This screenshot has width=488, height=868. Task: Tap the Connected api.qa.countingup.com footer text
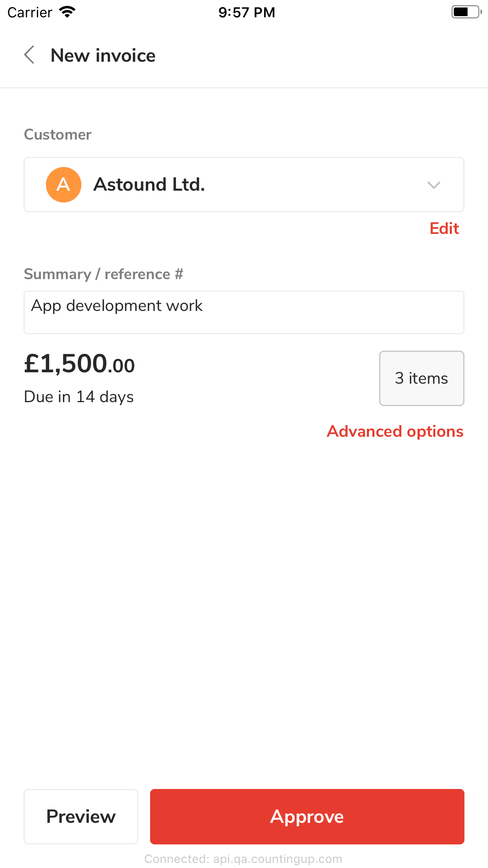click(244, 859)
